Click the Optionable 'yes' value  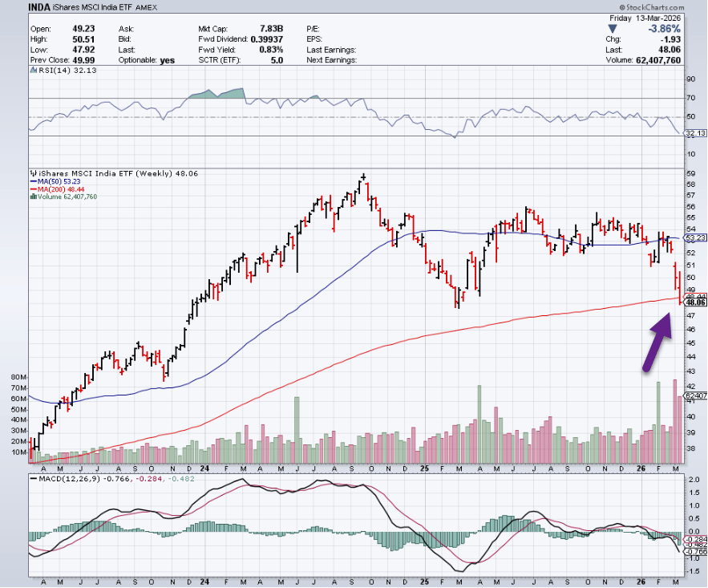click(x=167, y=60)
